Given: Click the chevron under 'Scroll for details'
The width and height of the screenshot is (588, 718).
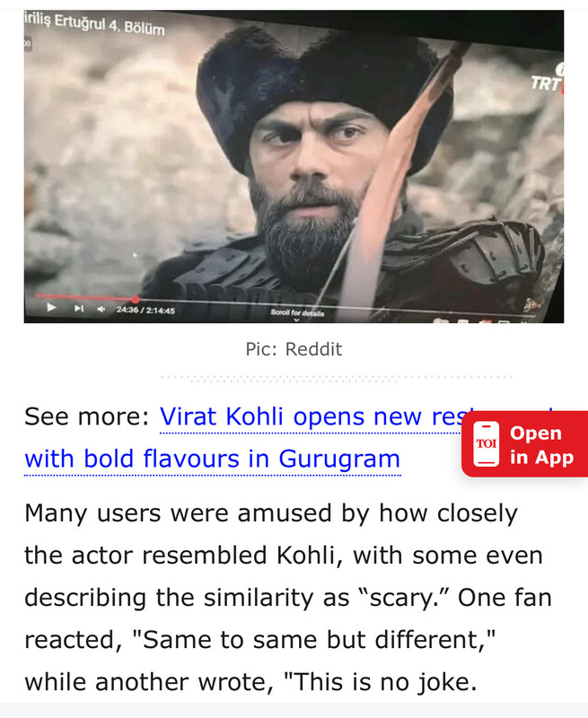Looking at the screenshot, I should [x=296, y=320].
